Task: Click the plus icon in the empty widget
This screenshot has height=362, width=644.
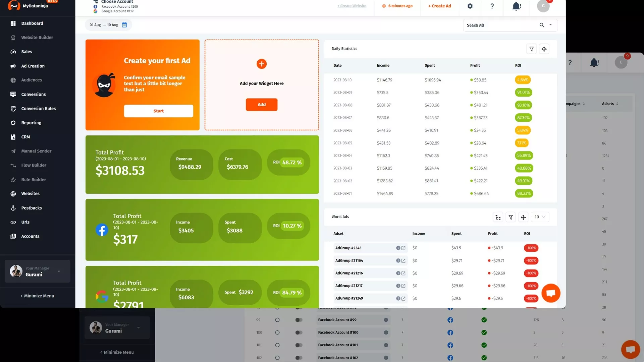Action: [x=262, y=64]
